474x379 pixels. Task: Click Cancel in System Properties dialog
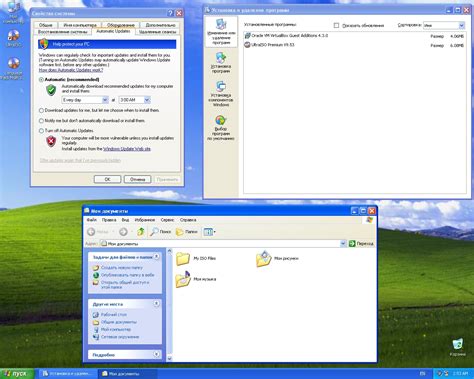(x=137, y=179)
